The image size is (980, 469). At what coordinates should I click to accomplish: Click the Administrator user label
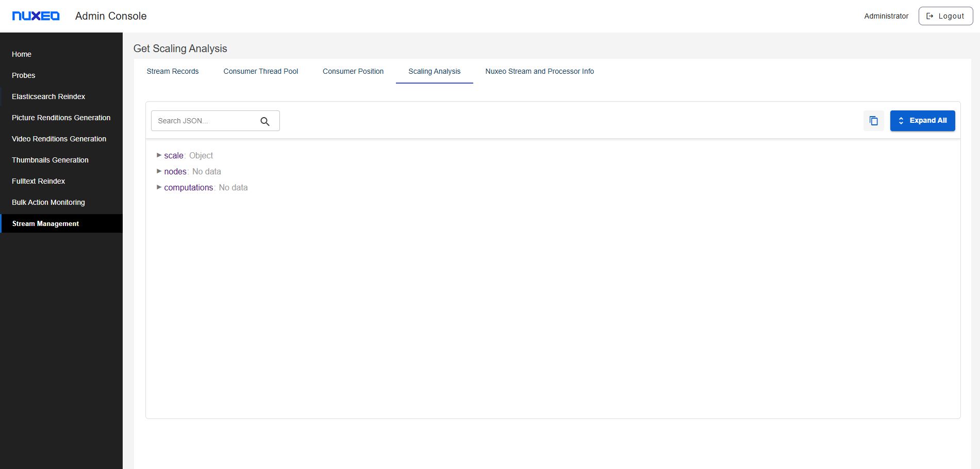886,16
